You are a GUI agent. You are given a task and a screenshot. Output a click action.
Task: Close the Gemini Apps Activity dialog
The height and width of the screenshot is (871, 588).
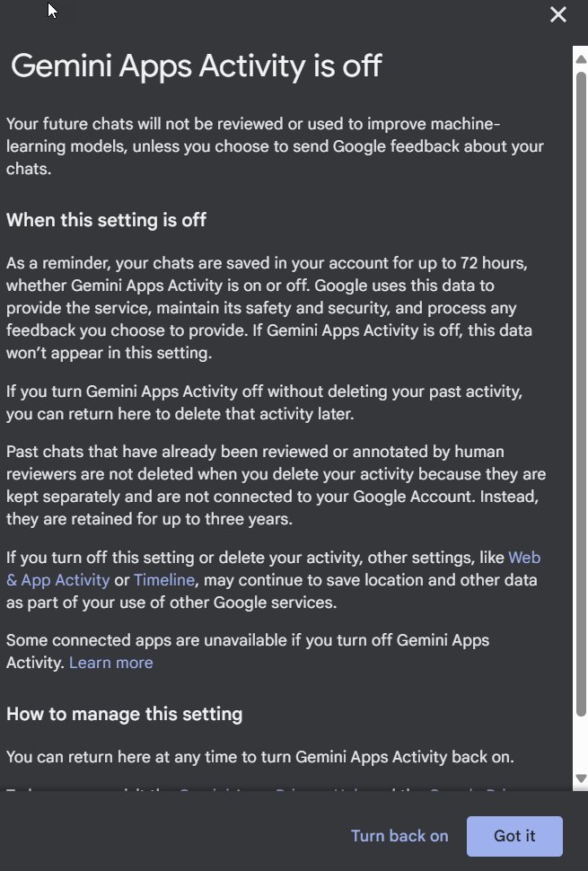pyautogui.click(x=558, y=15)
